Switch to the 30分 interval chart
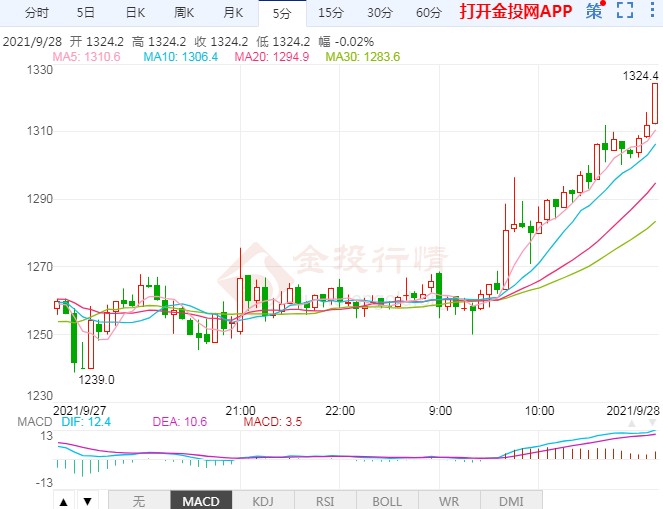 click(379, 13)
